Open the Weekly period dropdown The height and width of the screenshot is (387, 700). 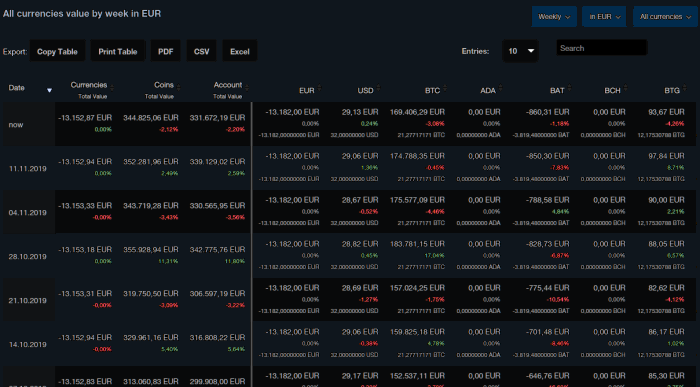(x=554, y=17)
